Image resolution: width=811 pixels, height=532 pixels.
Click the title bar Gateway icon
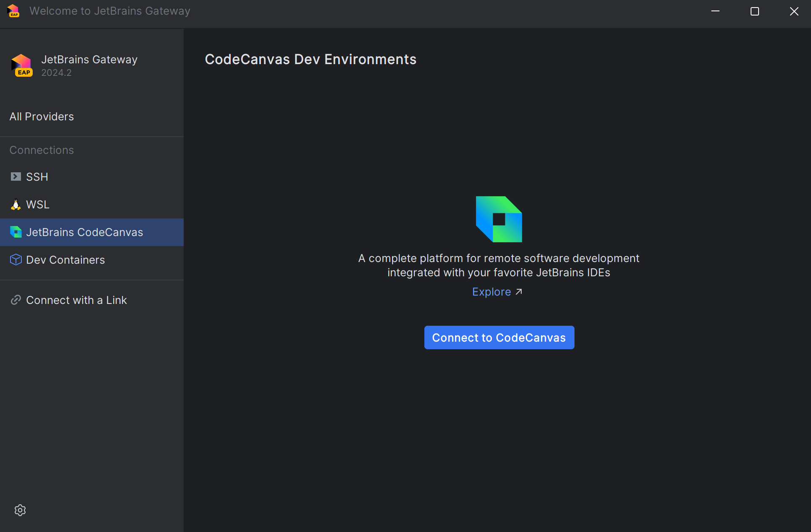click(x=13, y=11)
